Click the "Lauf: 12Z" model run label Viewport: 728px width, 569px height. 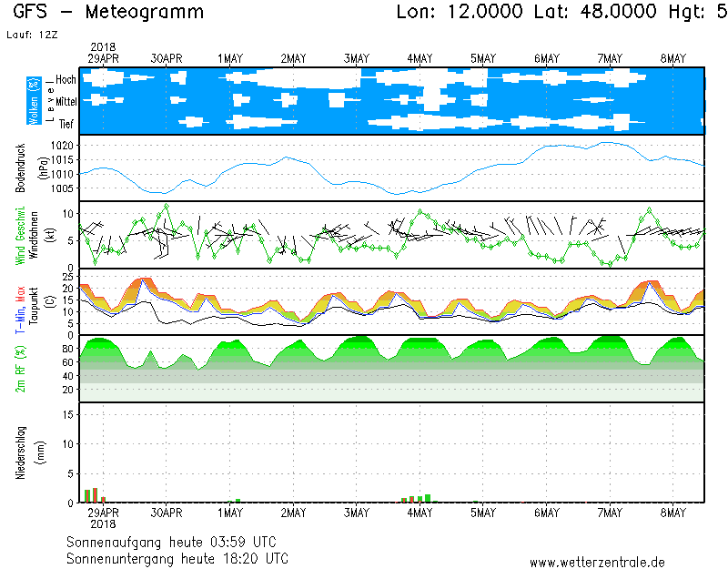pos(32,35)
